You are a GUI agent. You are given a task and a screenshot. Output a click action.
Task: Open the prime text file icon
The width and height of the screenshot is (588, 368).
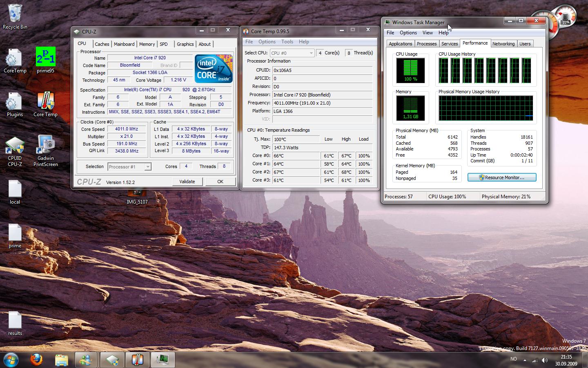pyautogui.click(x=15, y=236)
